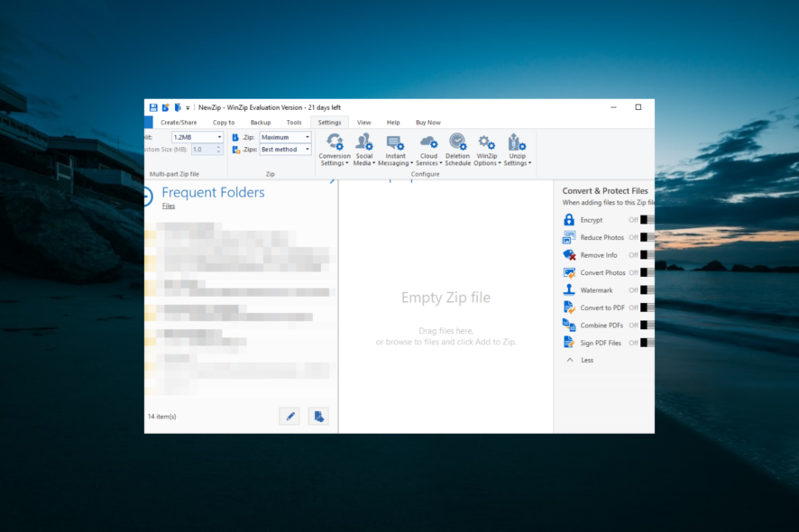Click the Open Zip quick-access icon

(x=178, y=107)
